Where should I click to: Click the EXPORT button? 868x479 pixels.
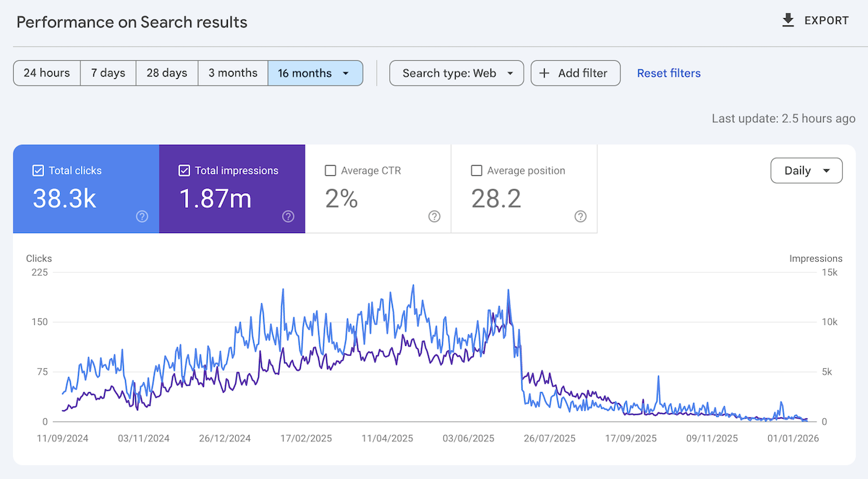click(815, 20)
